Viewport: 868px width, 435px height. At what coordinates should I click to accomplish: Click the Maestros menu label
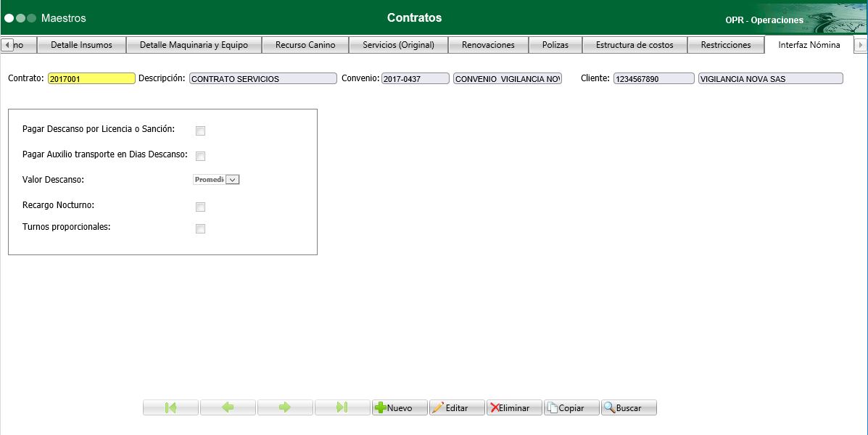pyautogui.click(x=64, y=18)
